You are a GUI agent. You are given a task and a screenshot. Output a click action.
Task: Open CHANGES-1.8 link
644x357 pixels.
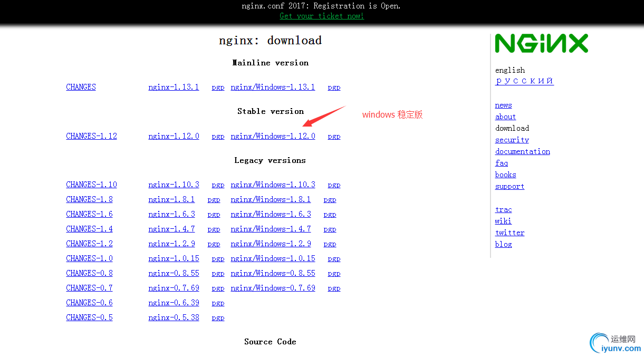tap(89, 199)
